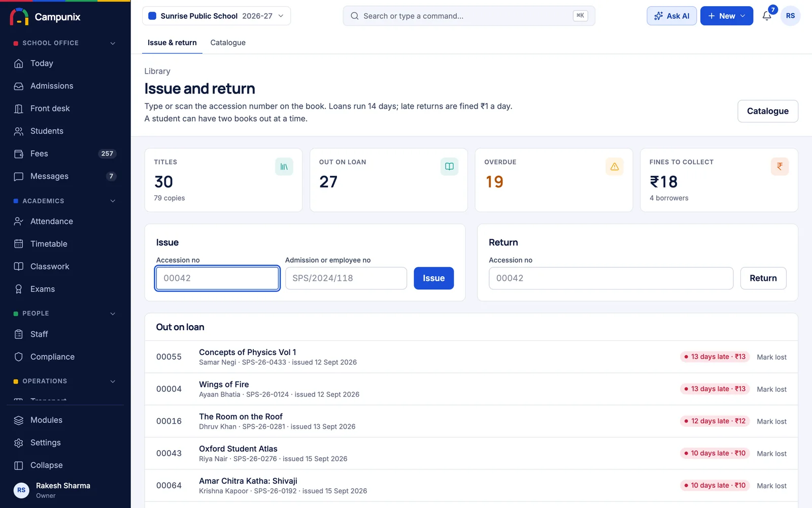Click the RS avatar at top right

click(x=790, y=16)
